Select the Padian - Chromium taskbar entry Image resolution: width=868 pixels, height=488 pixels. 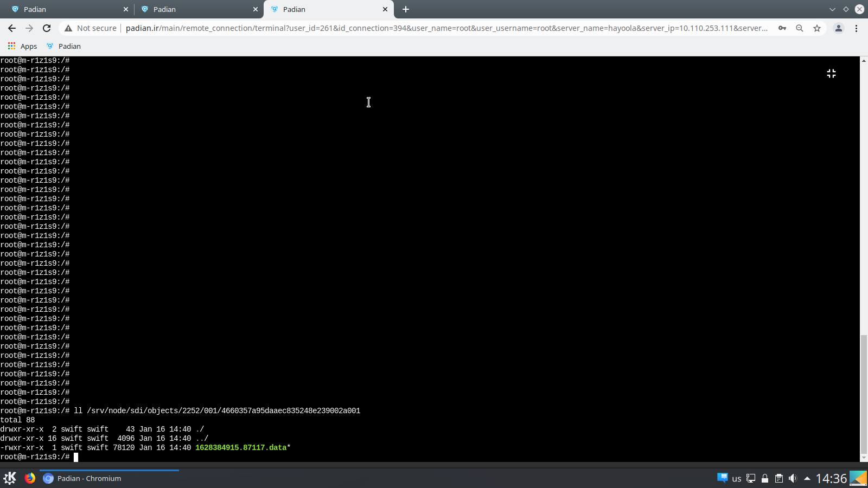(109, 478)
